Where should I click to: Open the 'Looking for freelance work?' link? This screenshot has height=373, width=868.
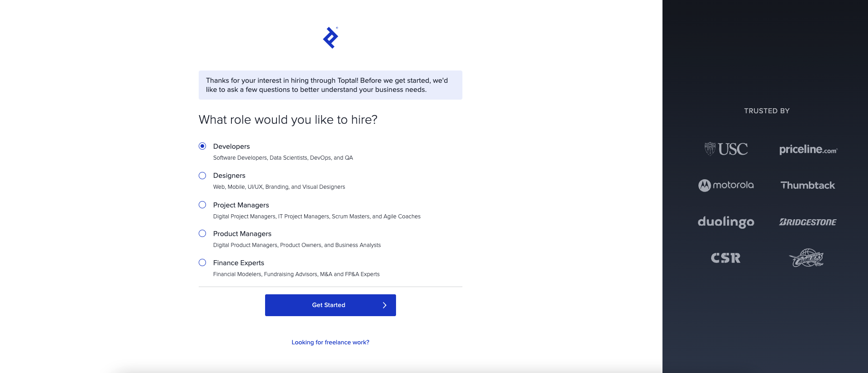[x=331, y=343]
